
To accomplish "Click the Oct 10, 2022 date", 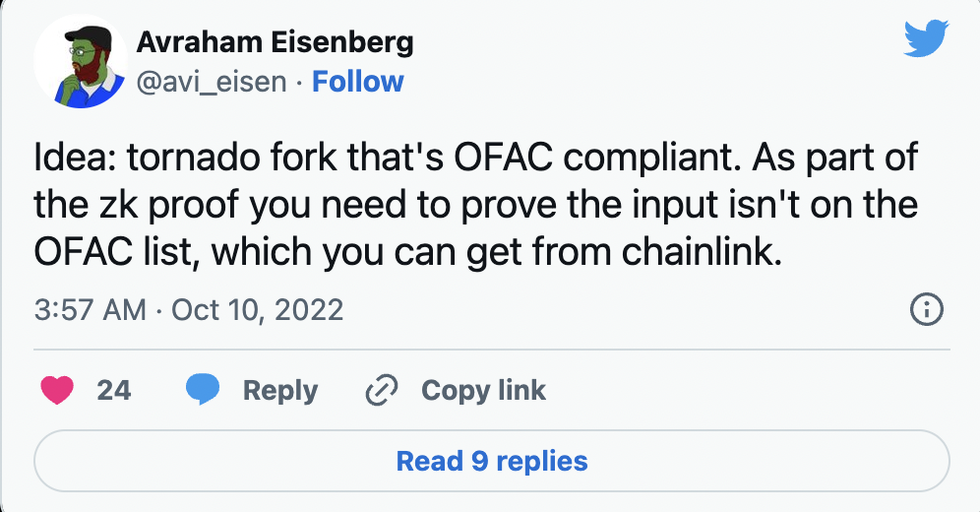I will [x=258, y=309].
